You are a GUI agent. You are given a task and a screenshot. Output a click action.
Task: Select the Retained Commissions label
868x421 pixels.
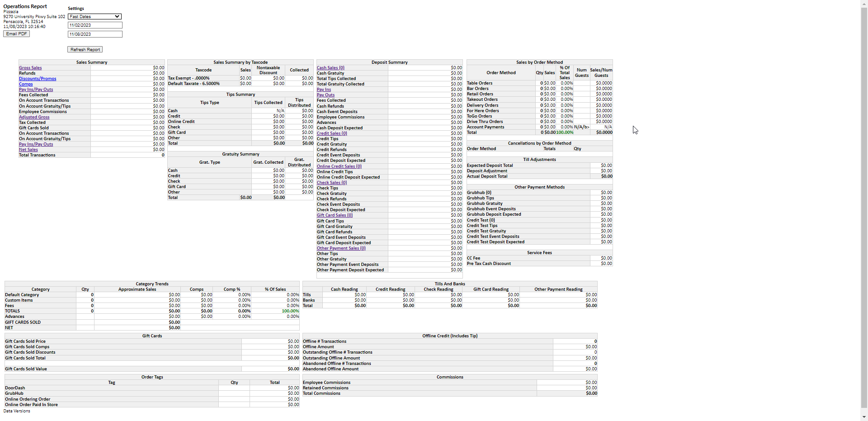[x=325, y=388]
